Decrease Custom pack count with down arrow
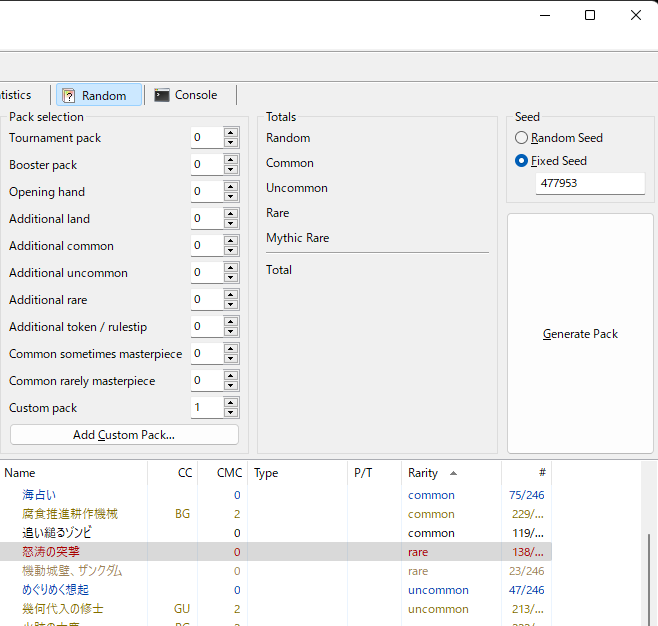Viewport: 658px width, 626px height. (231, 412)
